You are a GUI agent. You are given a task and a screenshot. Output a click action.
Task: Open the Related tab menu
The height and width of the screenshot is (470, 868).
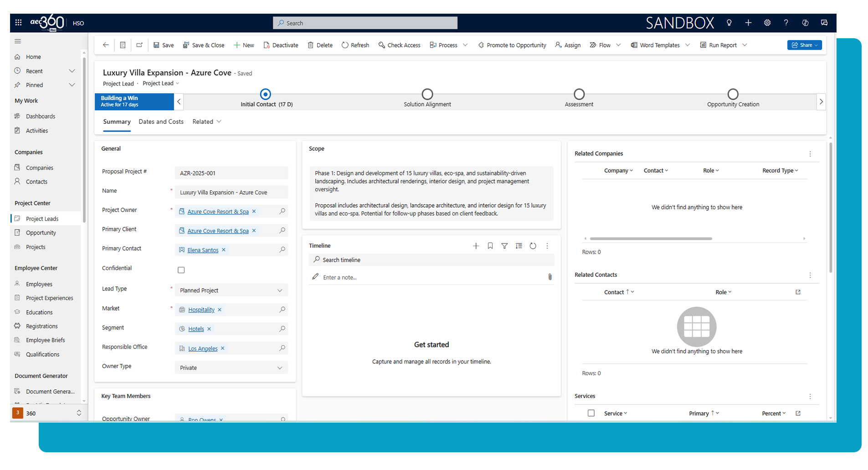tap(207, 122)
